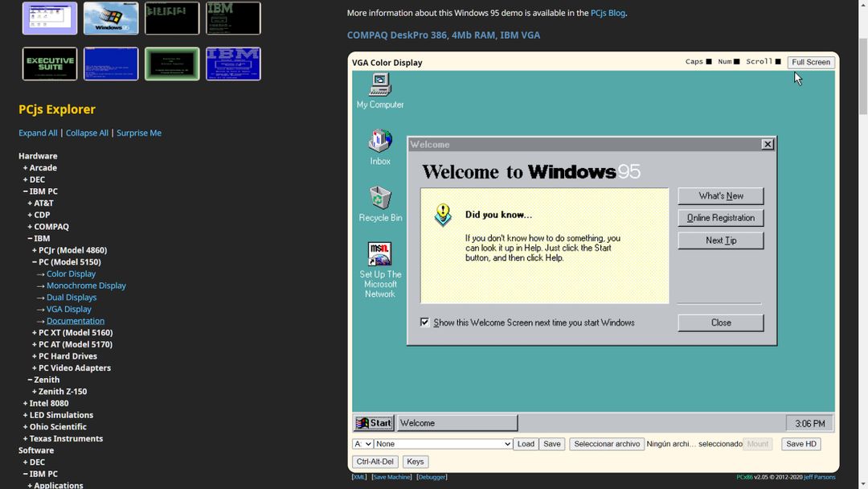Open My Computer on the Windows 95 desktop
This screenshot has width=868, height=489.
pyautogui.click(x=379, y=88)
